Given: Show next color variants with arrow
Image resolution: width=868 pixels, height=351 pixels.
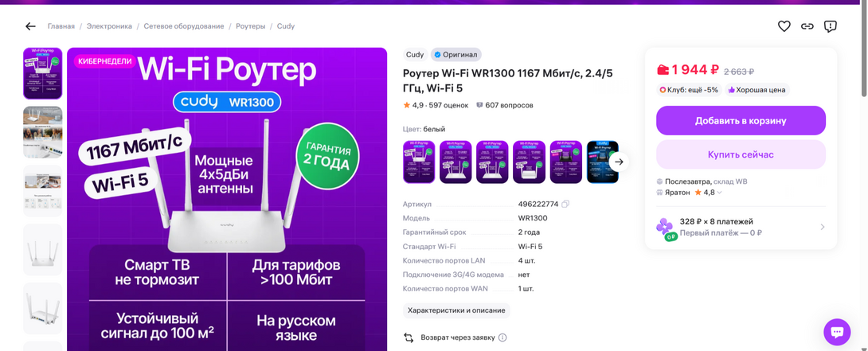Looking at the screenshot, I should 620,162.
